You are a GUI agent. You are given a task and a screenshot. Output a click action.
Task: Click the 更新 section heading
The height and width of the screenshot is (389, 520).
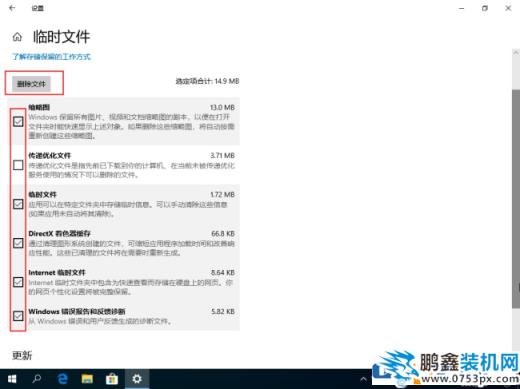[x=22, y=355]
